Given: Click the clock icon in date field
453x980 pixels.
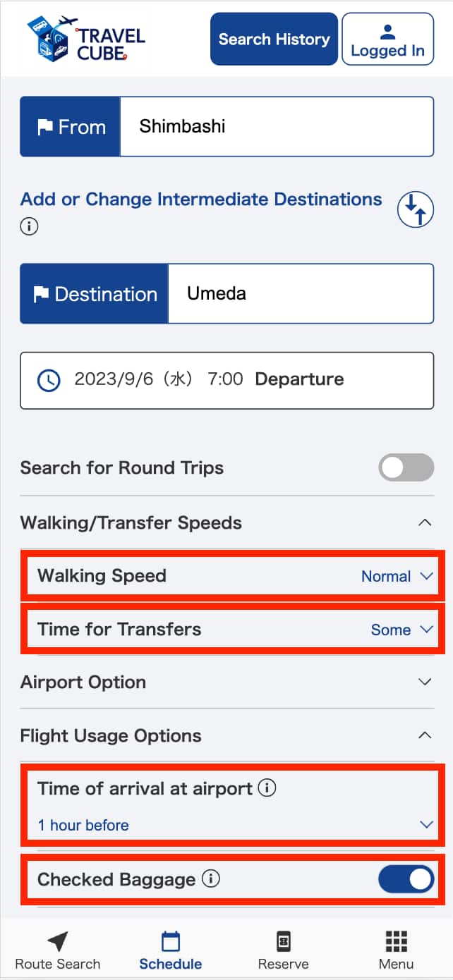Looking at the screenshot, I should pos(49,380).
